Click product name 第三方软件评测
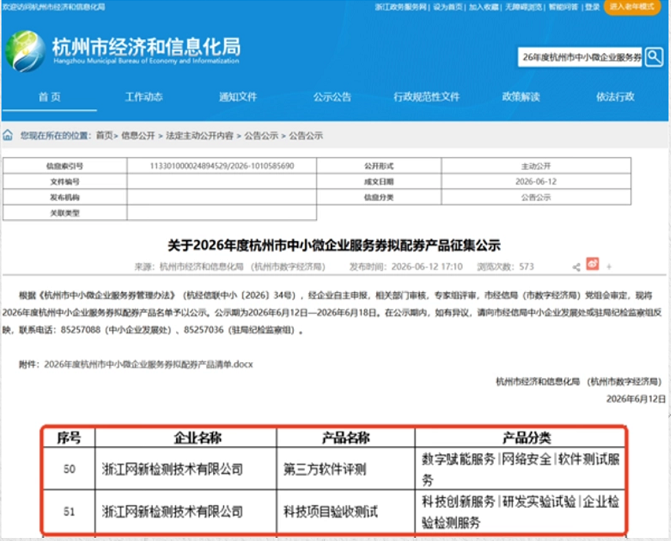Screen dimensions: 671x541 (x=325, y=469)
